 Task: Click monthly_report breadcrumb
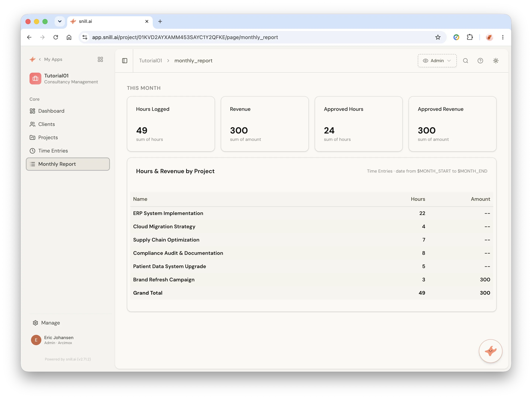193,61
